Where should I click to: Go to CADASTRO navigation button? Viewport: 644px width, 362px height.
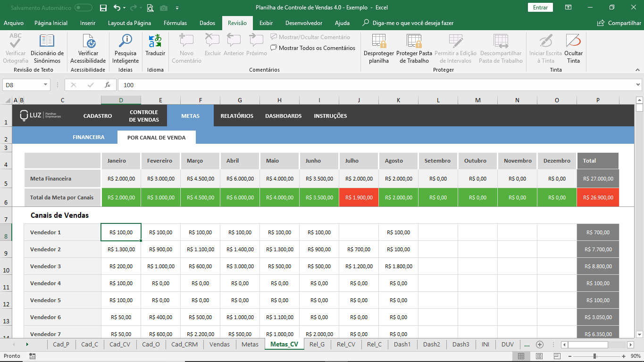[x=98, y=115]
